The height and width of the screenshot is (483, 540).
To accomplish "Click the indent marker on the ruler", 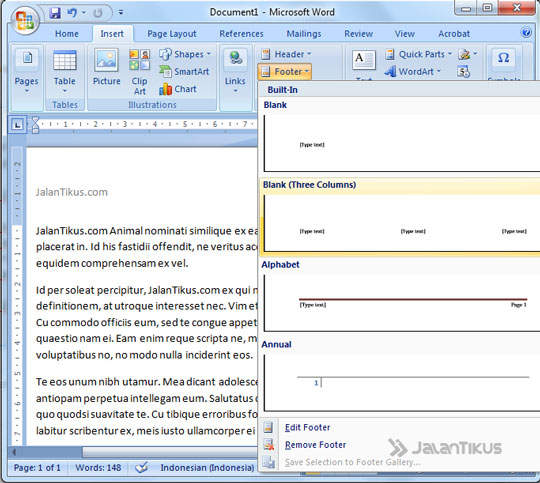I will point(35,125).
